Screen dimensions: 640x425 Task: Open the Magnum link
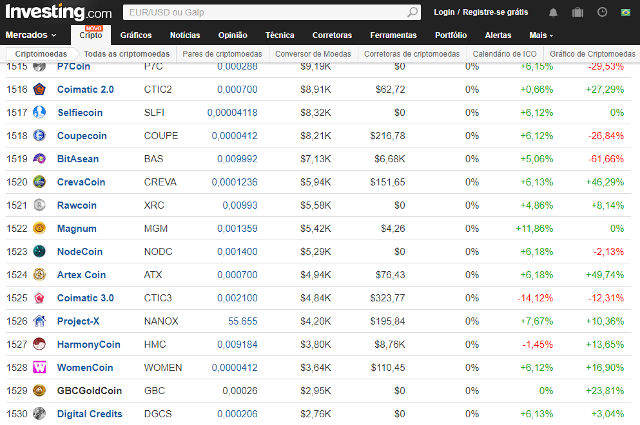pyautogui.click(x=77, y=229)
